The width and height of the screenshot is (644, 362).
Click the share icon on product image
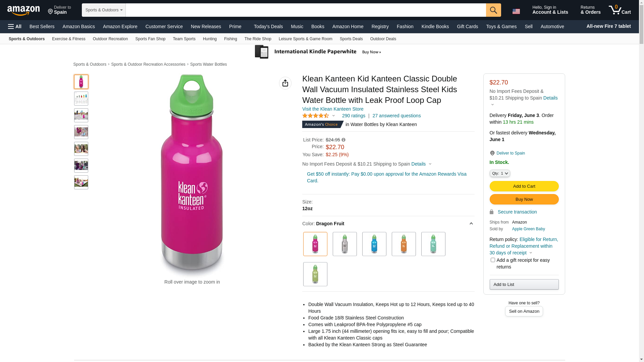285,83
